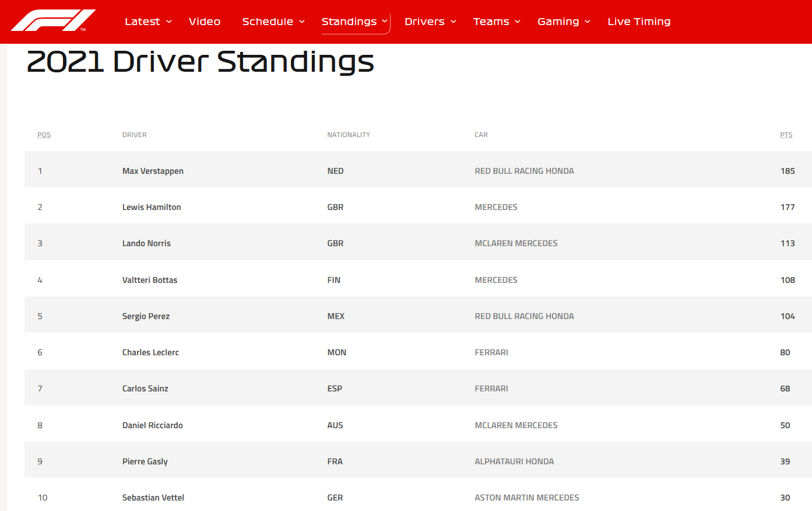
Task: Expand the Schedule dropdown chevron
Action: point(302,22)
